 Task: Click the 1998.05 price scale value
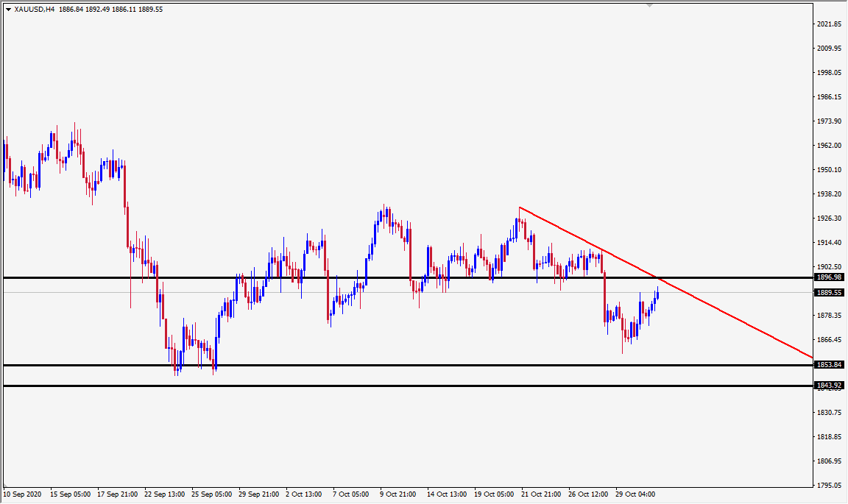[x=829, y=72]
